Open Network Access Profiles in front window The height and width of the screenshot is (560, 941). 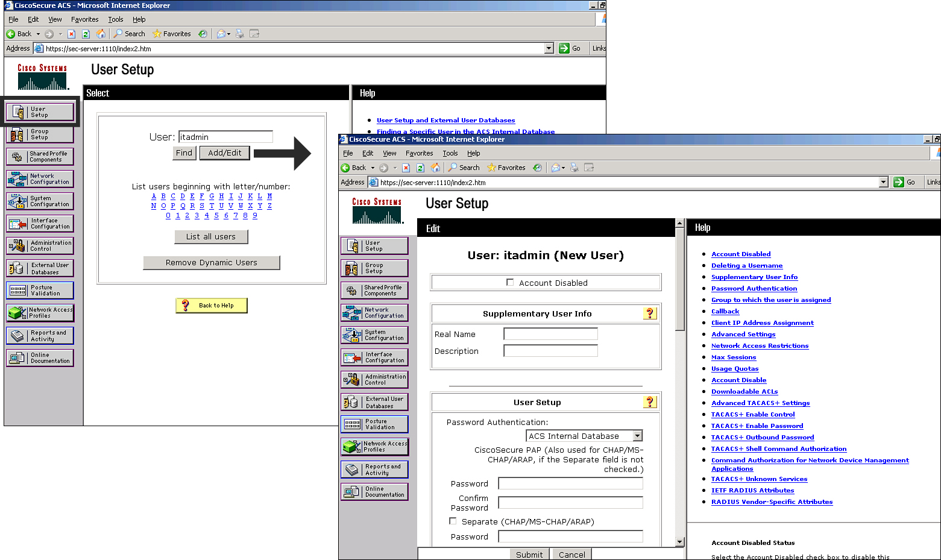[x=374, y=447]
